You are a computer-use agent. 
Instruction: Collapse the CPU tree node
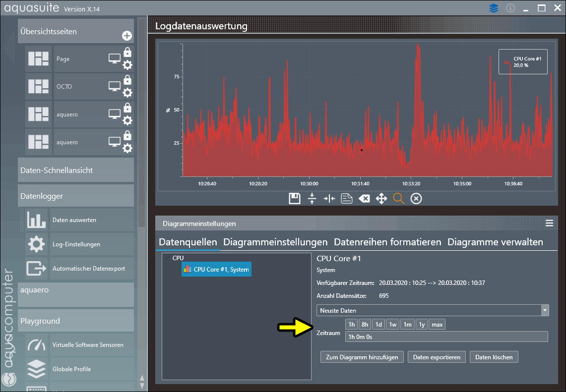click(168, 258)
